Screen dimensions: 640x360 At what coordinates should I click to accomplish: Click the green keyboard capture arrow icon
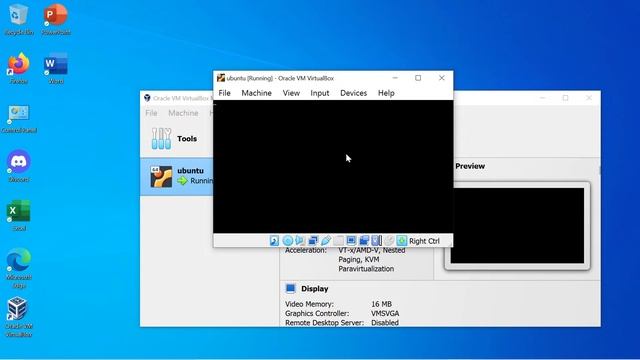pyautogui.click(x=402, y=241)
